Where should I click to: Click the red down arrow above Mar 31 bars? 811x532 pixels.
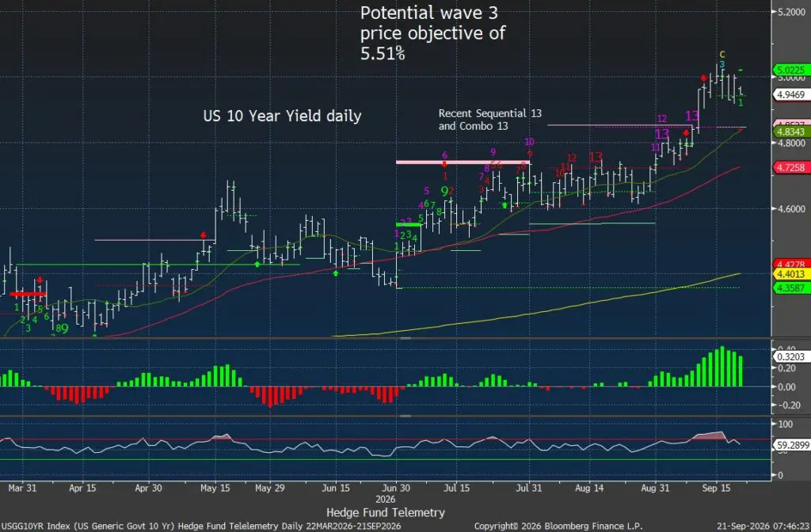click(40, 280)
